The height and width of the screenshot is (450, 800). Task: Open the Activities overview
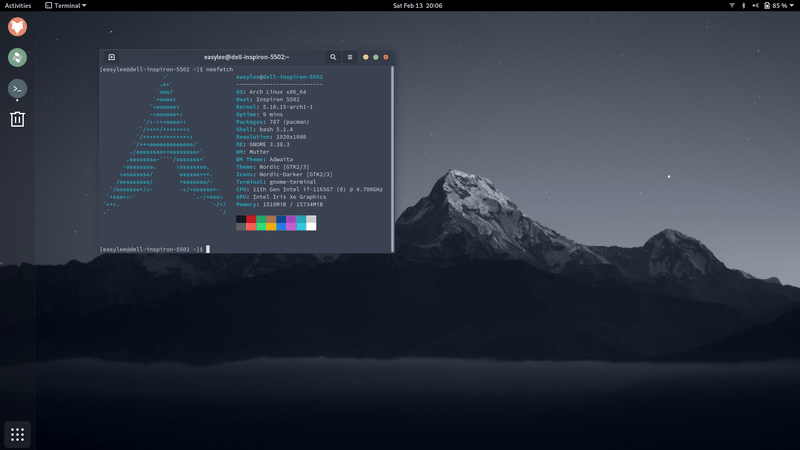[x=18, y=6]
